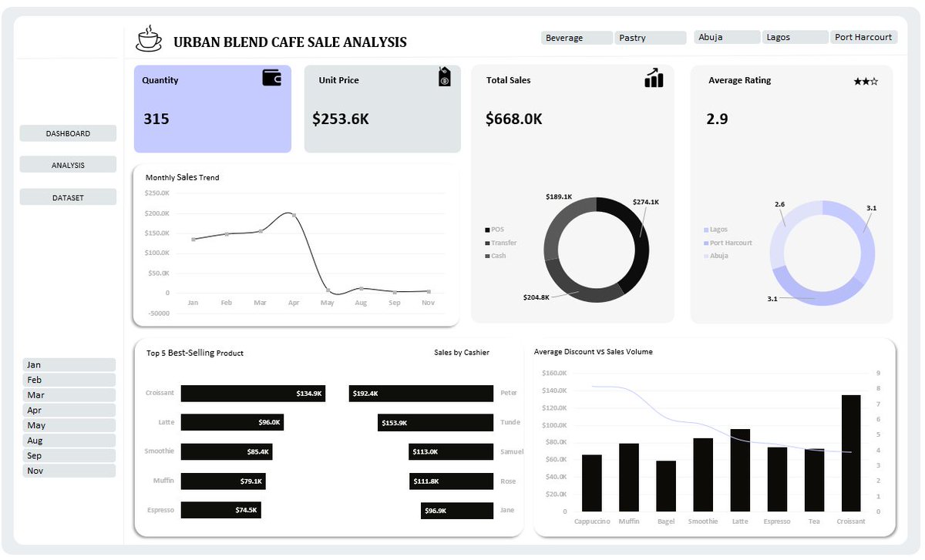
Task: Click the Croissant column in discount chart
Action: [x=851, y=453]
